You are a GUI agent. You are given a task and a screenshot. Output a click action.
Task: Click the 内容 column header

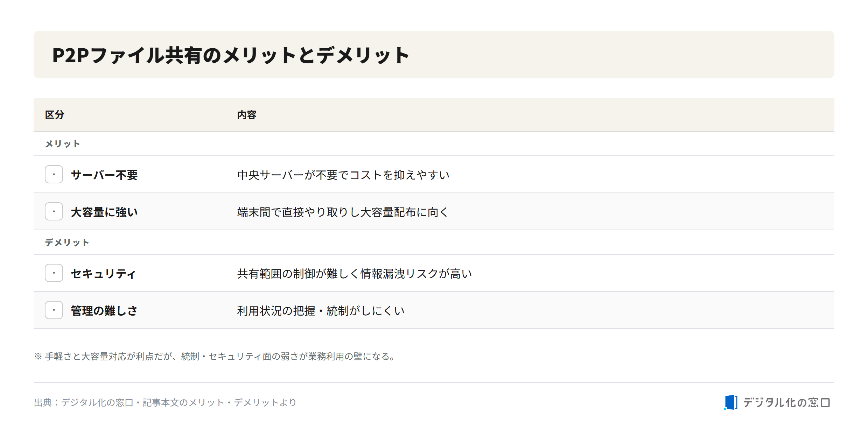[x=247, y=115]
